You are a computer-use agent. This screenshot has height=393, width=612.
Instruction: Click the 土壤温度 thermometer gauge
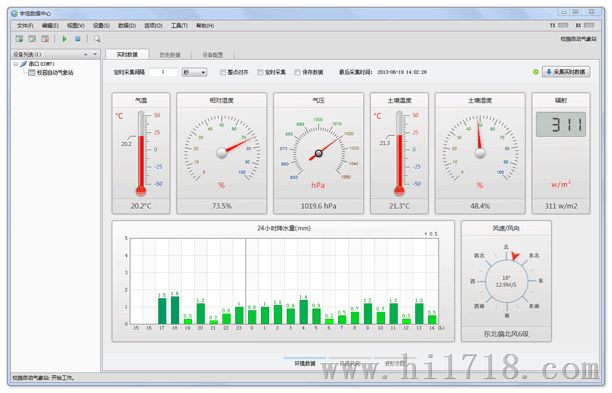(399, 153)
